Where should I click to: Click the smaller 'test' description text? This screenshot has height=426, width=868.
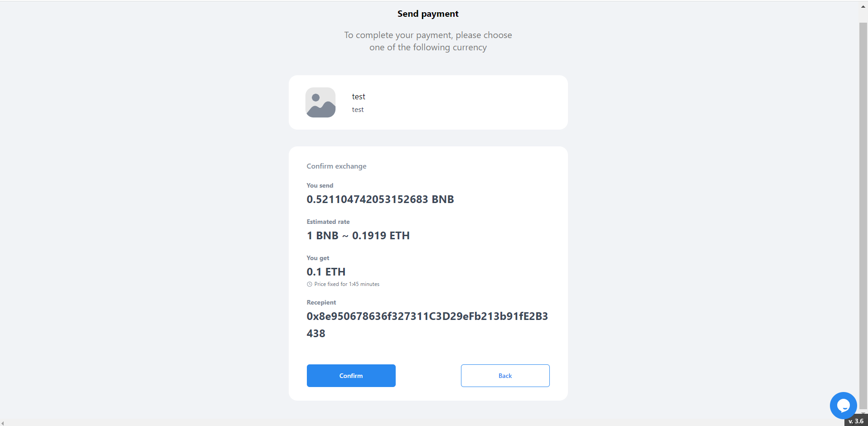click(x=358, y=110)
